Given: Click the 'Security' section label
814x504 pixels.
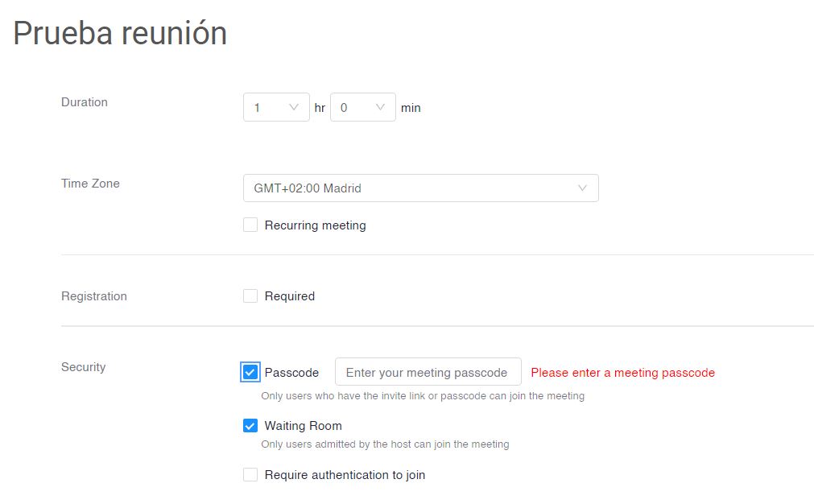Looking at the screenshot, I should pos(83,367).
